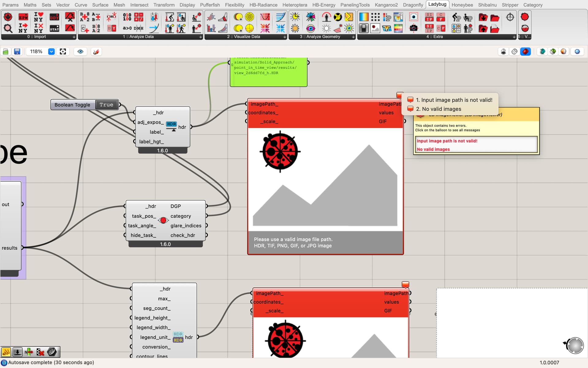Click the green panel with the HDR file path
Image resolution: width=588 pixels, height=368 pixels.
coord(269,72)
